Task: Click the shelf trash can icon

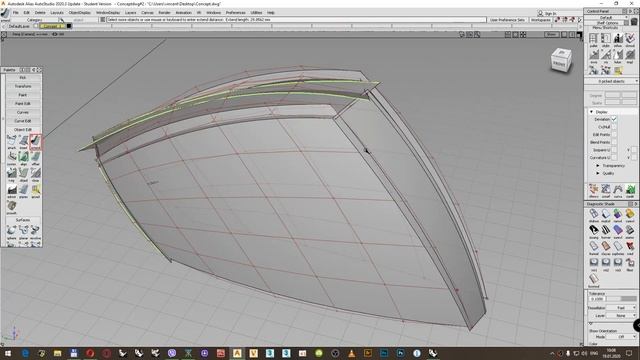Action: [634, 21]
